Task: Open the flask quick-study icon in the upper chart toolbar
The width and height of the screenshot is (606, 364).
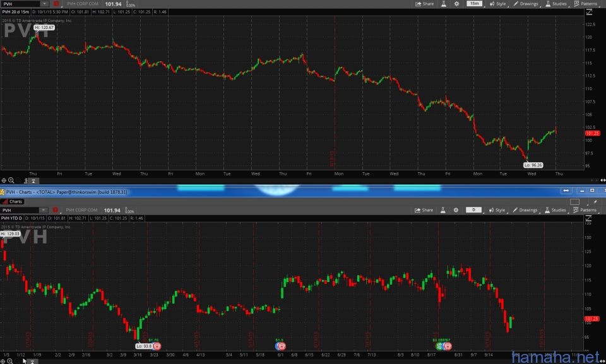Action: tap(444, 4)
